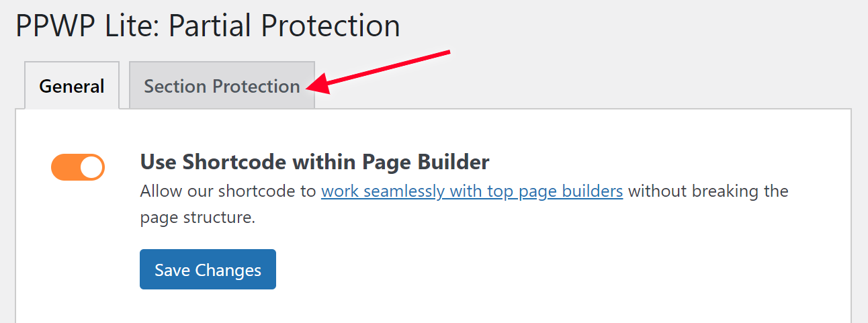Click the "Use Shortcode within Page Builder" heading
The height and width of the screenshot is (323, 868).
[x=314, y=162]
